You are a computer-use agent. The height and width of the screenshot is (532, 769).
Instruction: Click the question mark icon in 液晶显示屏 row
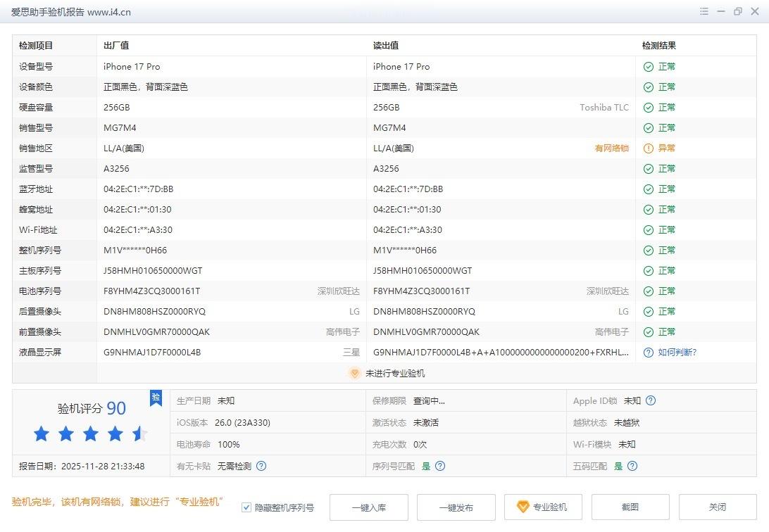649,353
